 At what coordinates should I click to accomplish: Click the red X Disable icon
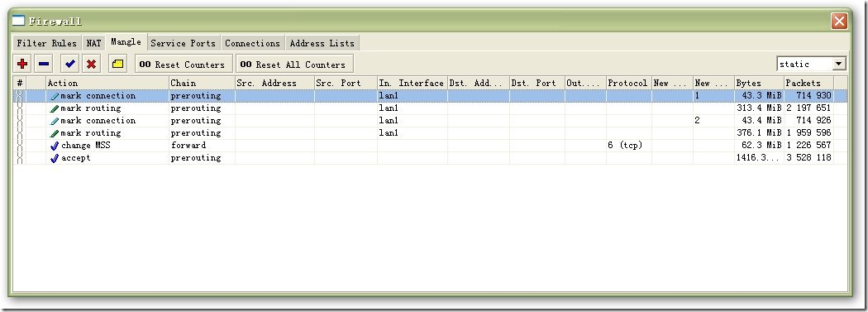[91, 65]
